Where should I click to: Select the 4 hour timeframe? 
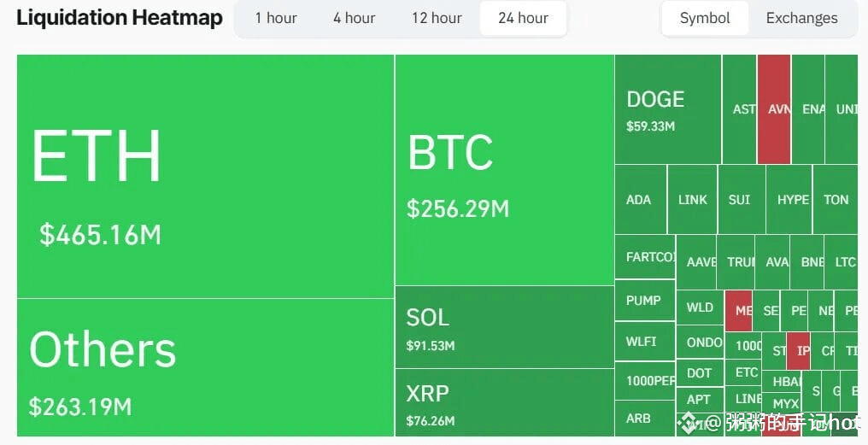(x=355, y=18)
